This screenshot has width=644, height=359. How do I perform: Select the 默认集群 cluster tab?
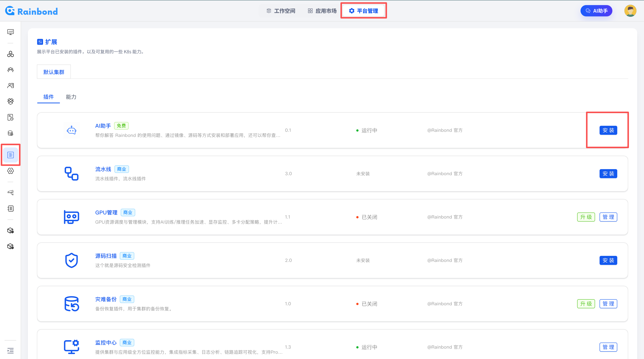(54, 72)
